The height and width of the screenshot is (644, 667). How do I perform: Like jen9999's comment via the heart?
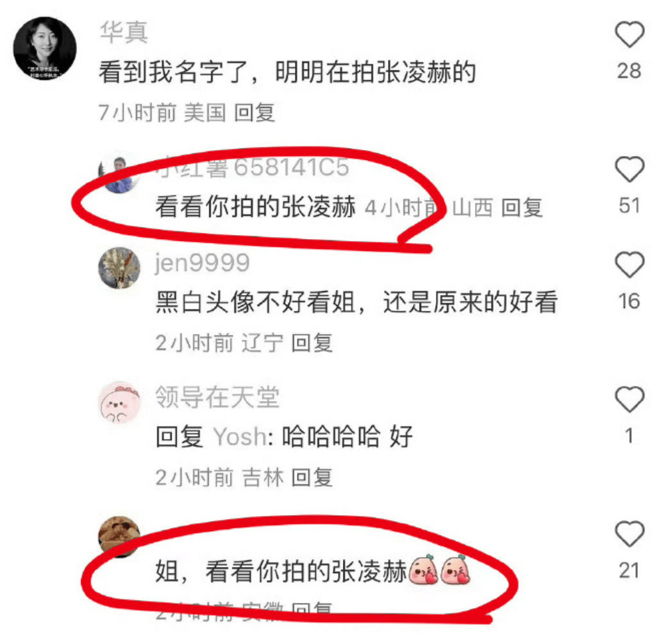point(630,264)
